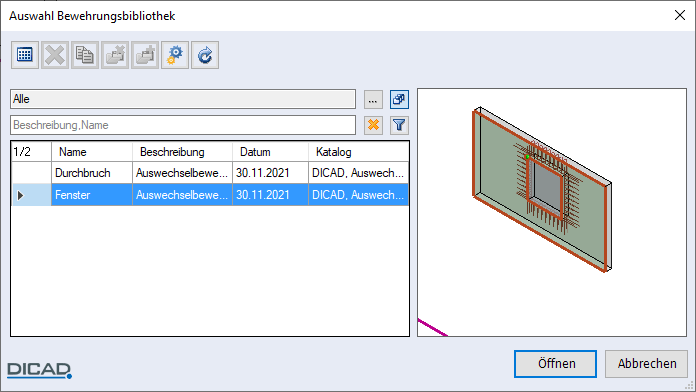This screenshot has width=696, height=392.
Task: Click the blue refresh arrow icon
Action: click(x=205, y=55)
